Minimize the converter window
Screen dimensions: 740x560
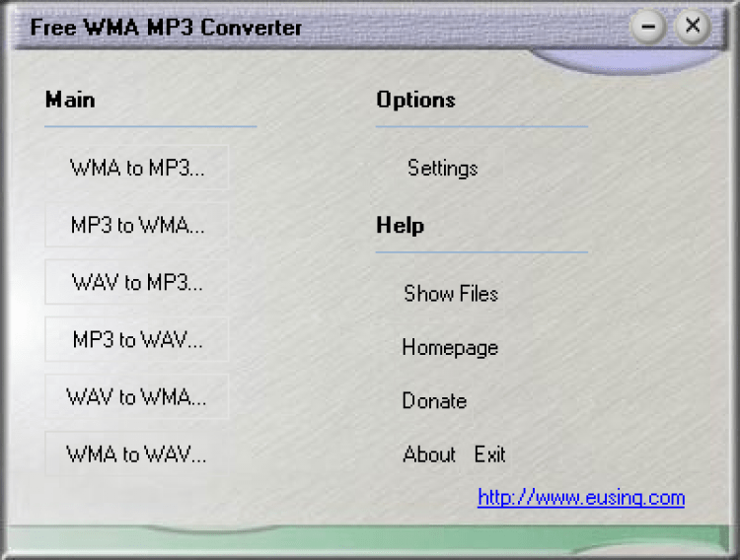648,27
